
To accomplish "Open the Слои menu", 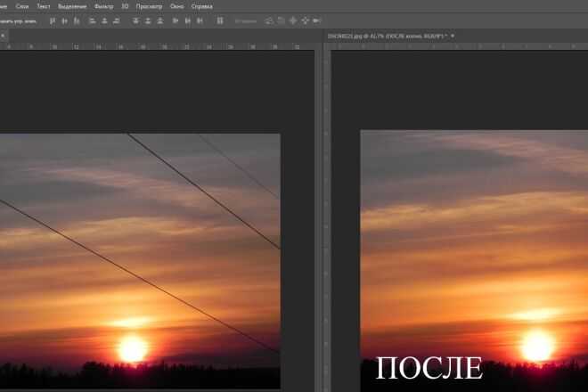I will click(22, 6).
